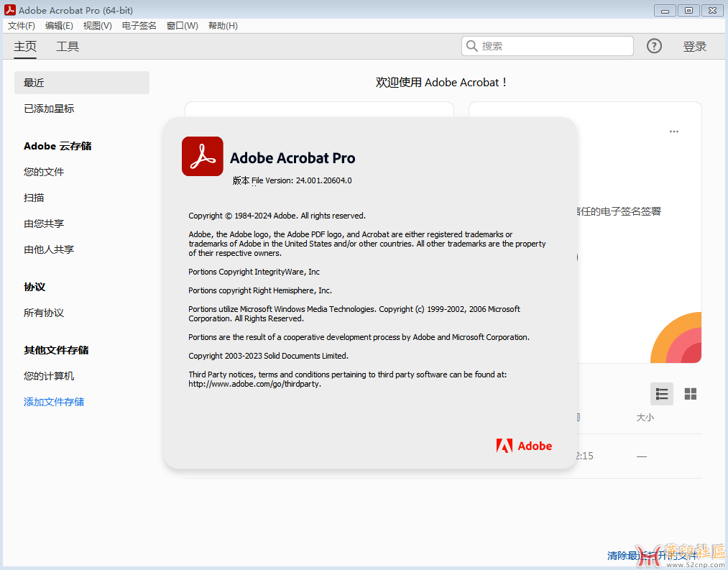Open 您的文件 in Adobe cloud storage
728x570 pixels.
coord(44,172)
